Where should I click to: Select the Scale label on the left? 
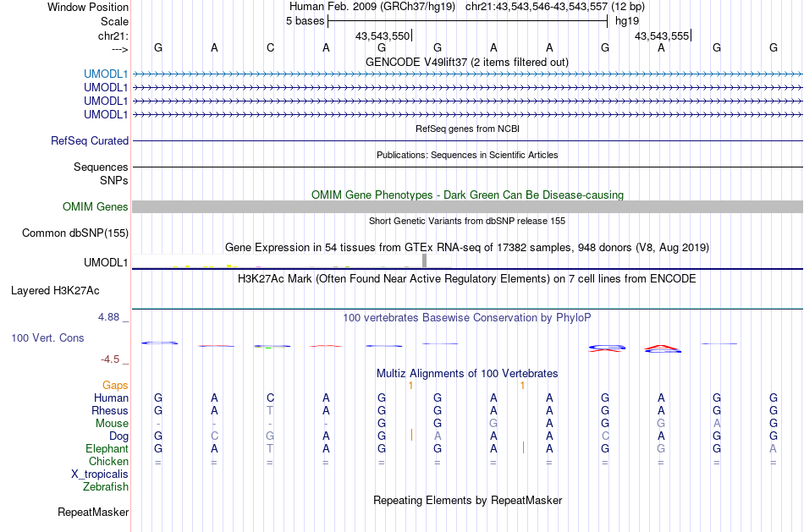[x=114, y=21]
